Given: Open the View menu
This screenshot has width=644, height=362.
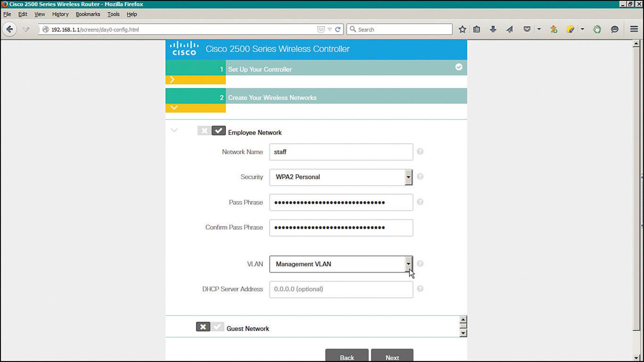Looking at the screenshot, I should [x=40, y=14].
